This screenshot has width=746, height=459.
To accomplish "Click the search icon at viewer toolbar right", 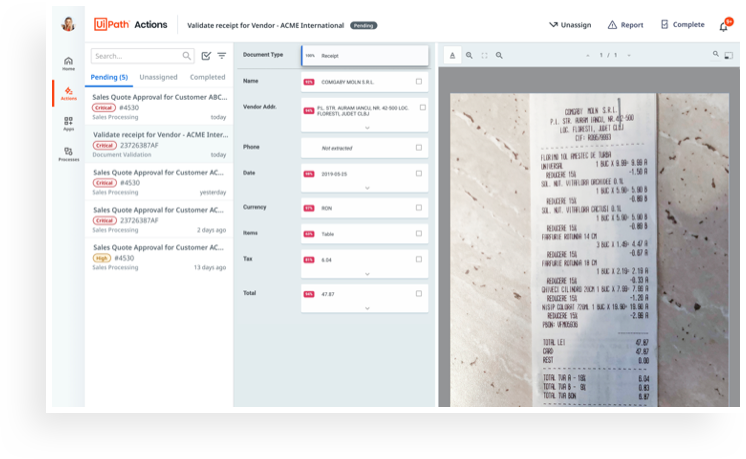I will coord(716,54).
